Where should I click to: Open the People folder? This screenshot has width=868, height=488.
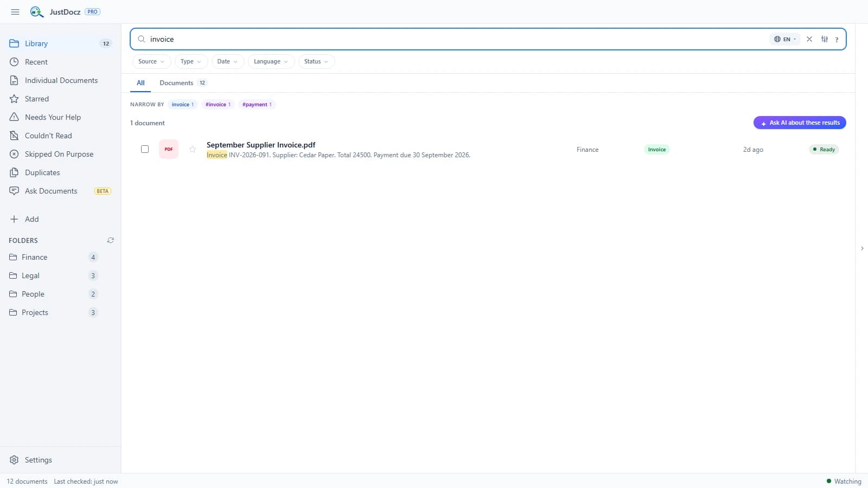(x=53, y=294)
